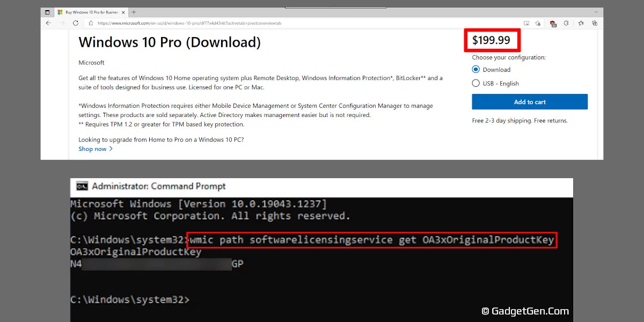The width and height of the screenshot is (644, 322).
Task: Click 'Microsoft Windows [Version 10.0.19043.1237]' line
Action: click(x=199, y=204)
